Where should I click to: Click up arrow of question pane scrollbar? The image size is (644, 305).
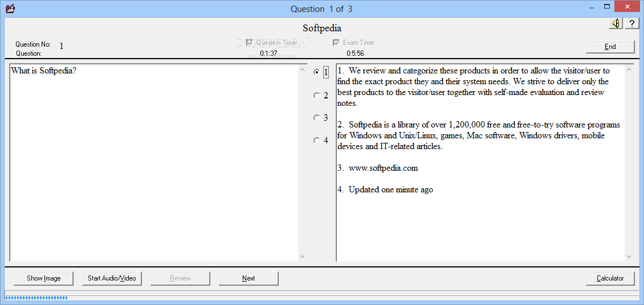pyautogui.click(x=302, y=69)
